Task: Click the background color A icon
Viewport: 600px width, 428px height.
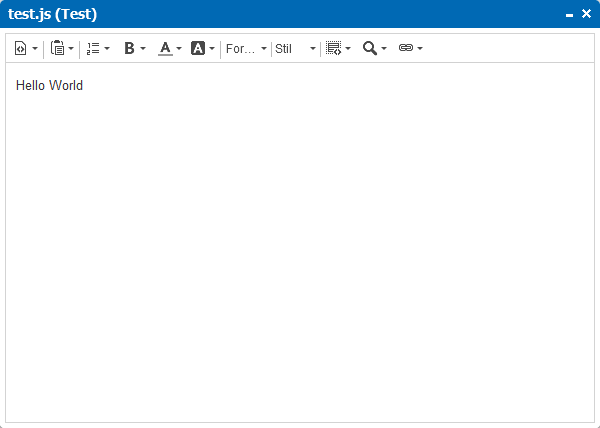Action: [x=198, y=48]
